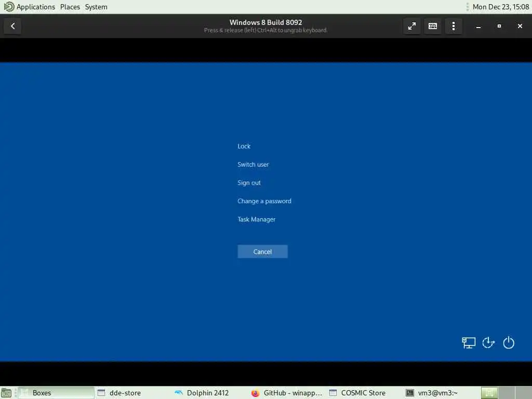Switch to COSMIC Store in taskbar
This screenshot has height=399, width=532.
coord(364,393)
